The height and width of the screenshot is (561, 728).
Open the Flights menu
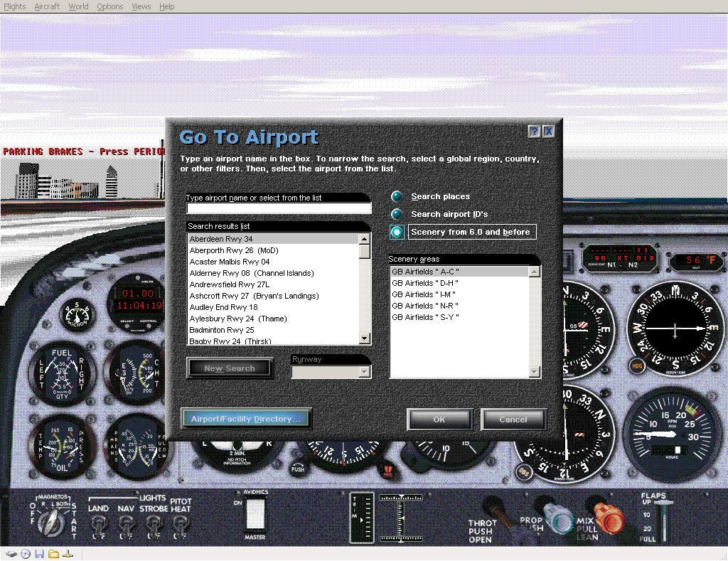pyautogui.click(x=15, y=6)
